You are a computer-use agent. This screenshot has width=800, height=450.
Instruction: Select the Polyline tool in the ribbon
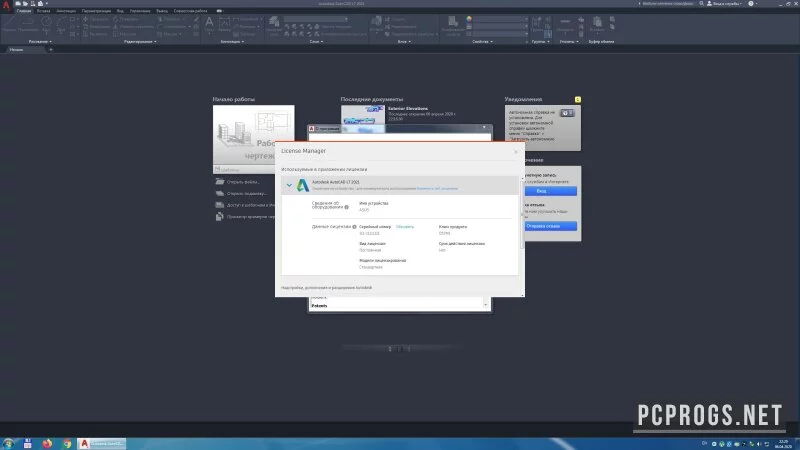28,24
